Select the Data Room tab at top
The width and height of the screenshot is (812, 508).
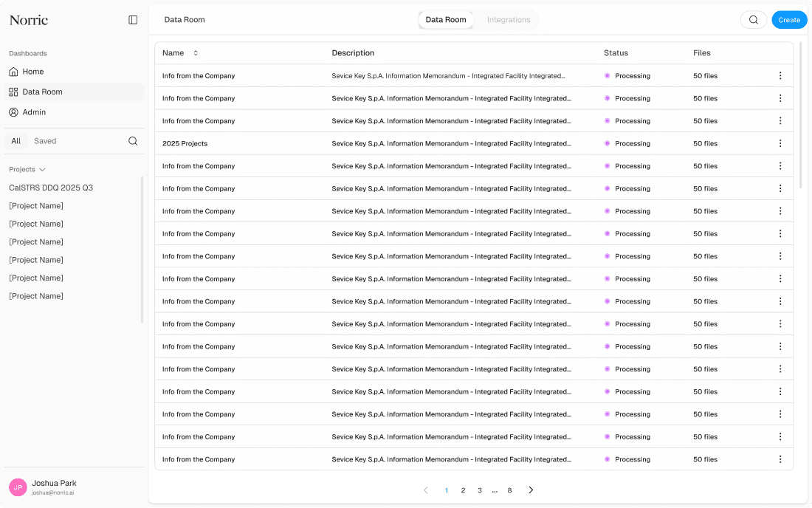click(446, 20)
